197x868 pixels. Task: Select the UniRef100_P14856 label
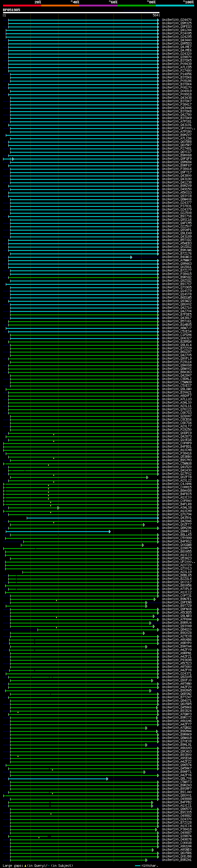pos(177,74)
